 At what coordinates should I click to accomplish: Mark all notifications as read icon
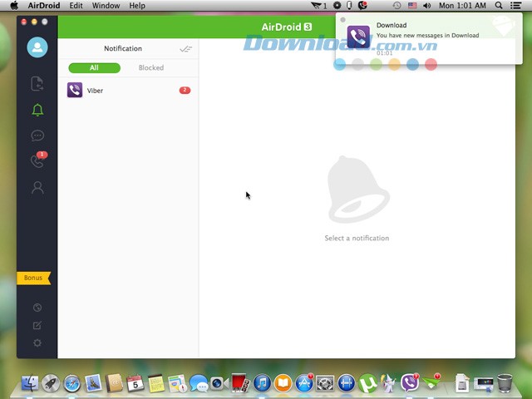(x=185, y=49)
